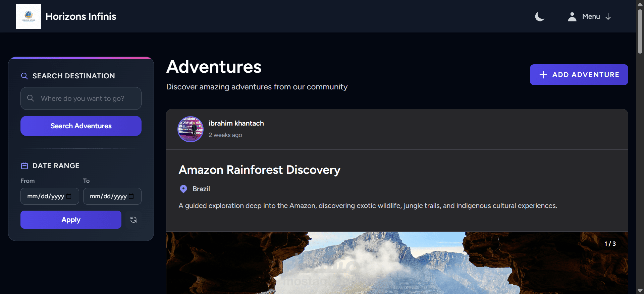Viewport: 644px width, 294px height.
Task: Focus the "Where do you want to go?" field
Action: click(81, 98)
